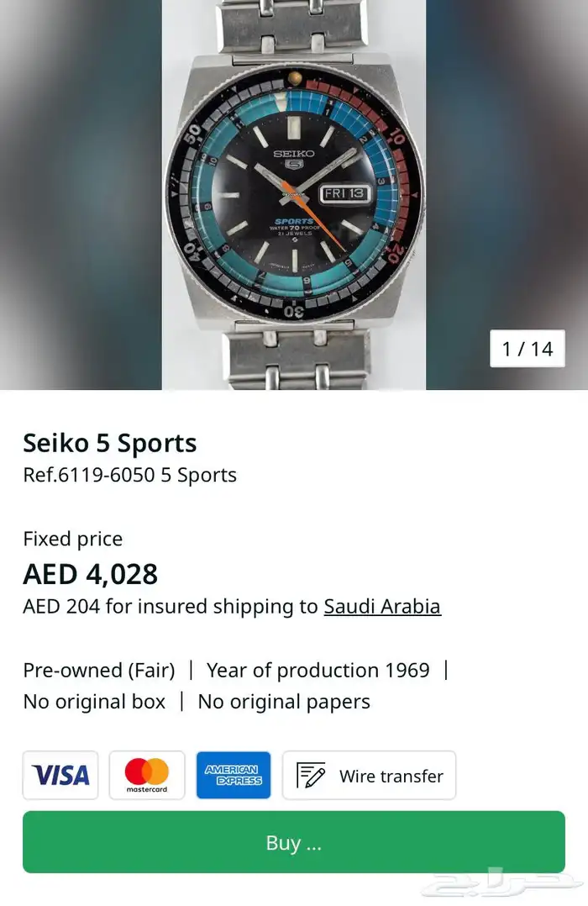Tap the Seiko logo on the dial
The height and width of the screenshot is (906, 588).
click(x=294, y=154)
